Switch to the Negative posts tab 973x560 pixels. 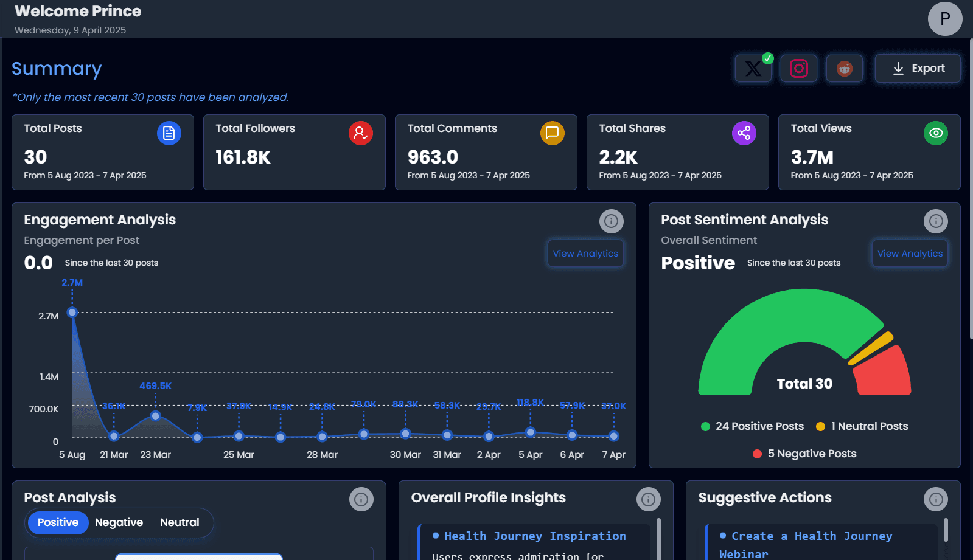point(119,522)
